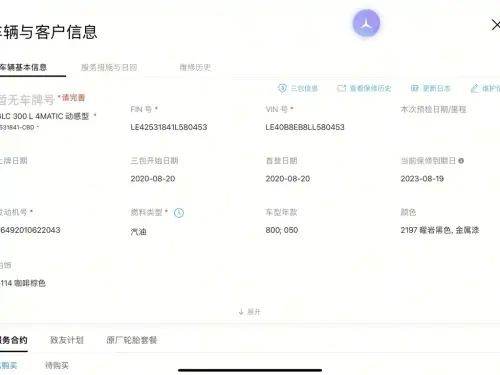500x375 pixels.
Task: Close the vehicle and customer info panel
Action: 496,25
